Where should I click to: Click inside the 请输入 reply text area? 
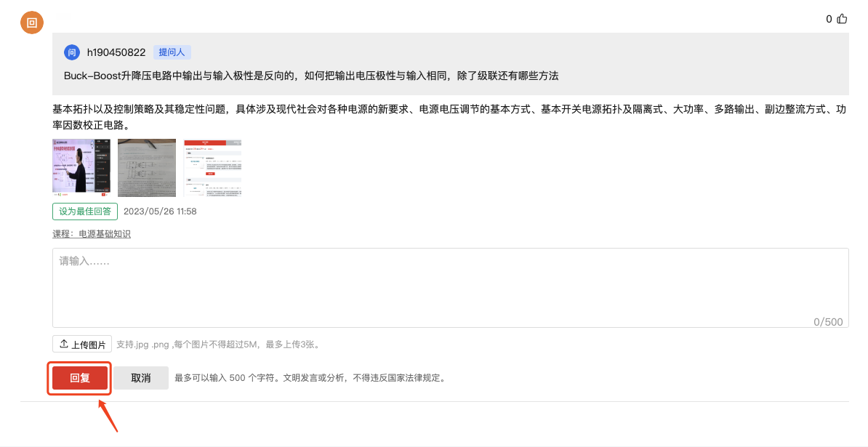coord(450,288)
